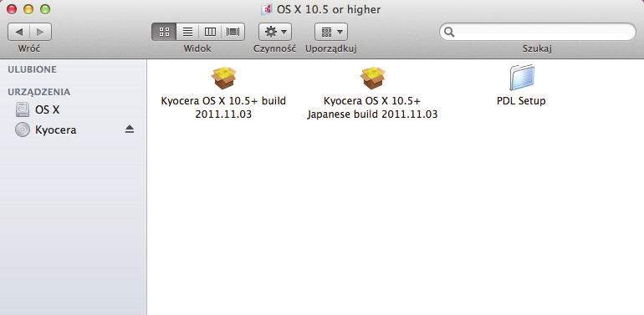Image resolution: width=644 pixels, height=315 pixels.
Task: Click the URZĄDZENIA sidebar heading
Action: click(x=39, y=92)
